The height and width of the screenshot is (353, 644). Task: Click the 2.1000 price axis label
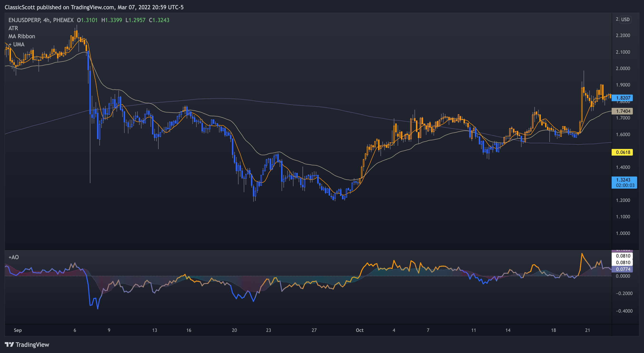[623, 52]
